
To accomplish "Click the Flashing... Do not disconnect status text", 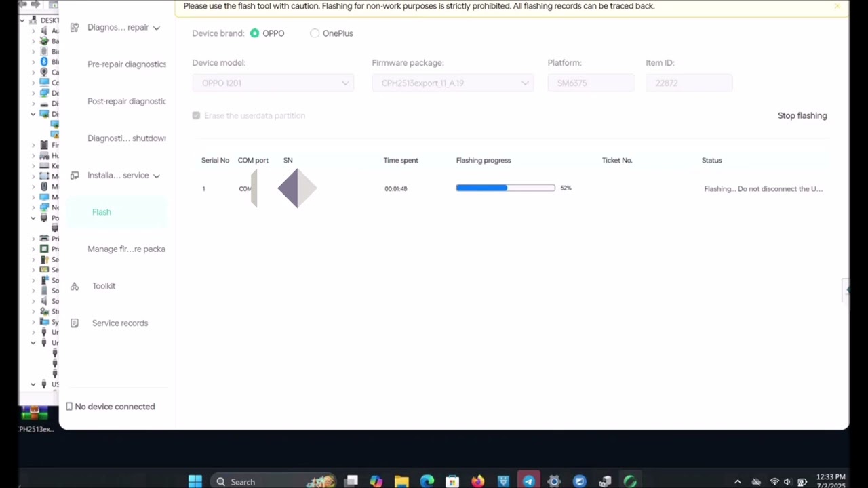I will (763, 189).
